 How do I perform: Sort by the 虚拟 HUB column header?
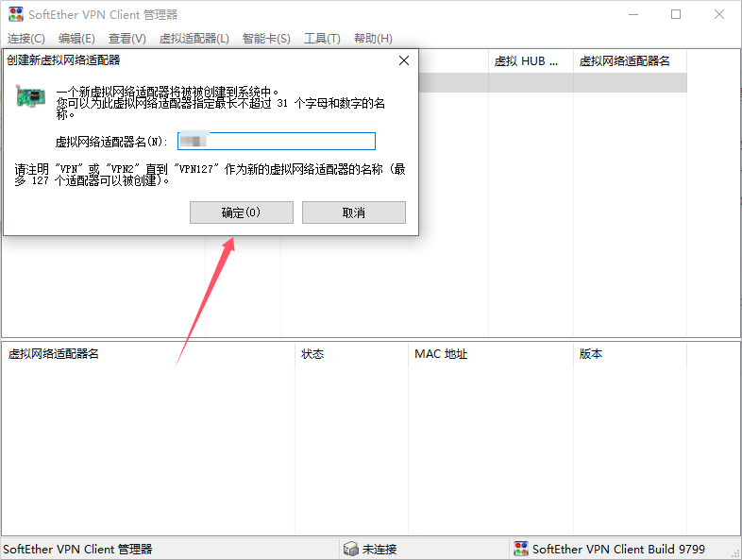pos(529,60)
